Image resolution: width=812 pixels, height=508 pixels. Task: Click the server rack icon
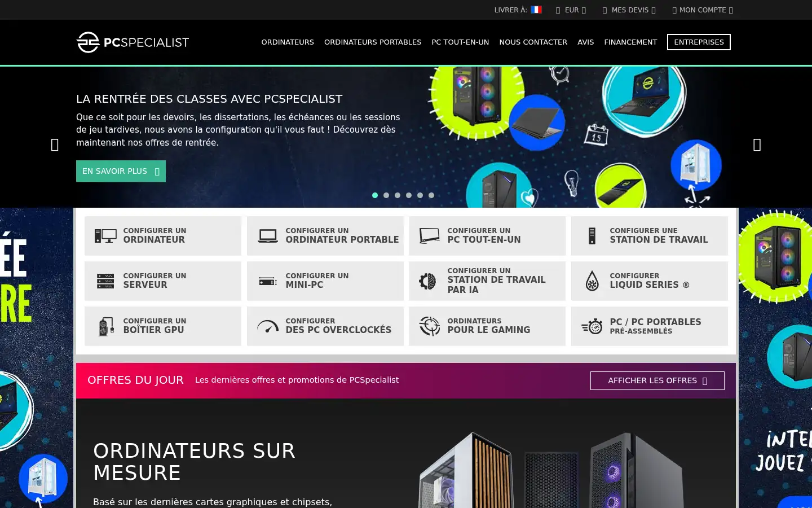click(105, 281)
